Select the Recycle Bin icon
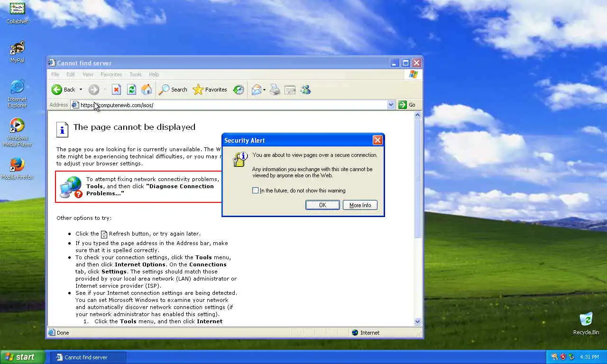This screenshot has width=607, height=364. (586, 324)
